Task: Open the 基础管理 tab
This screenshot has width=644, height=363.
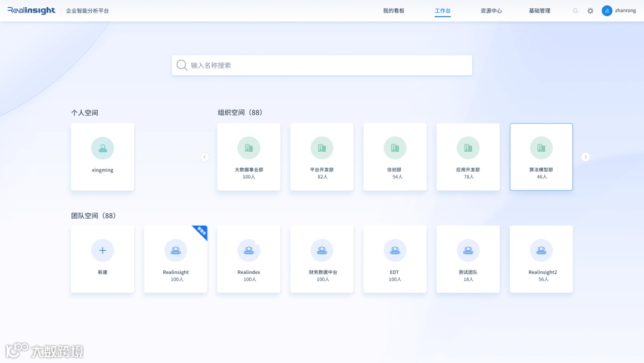Action: (x=540, y=11)
